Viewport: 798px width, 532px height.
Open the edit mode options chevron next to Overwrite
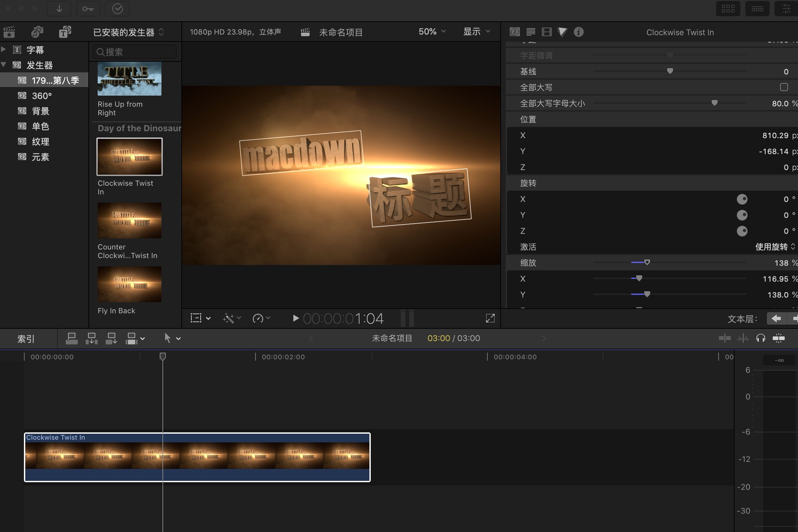(x=143, y=339)
